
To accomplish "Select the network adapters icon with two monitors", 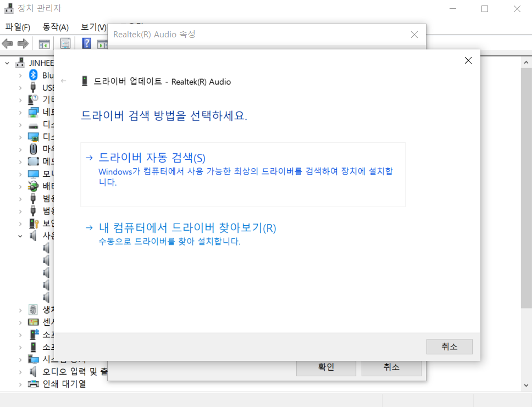I will coord(33,112).
